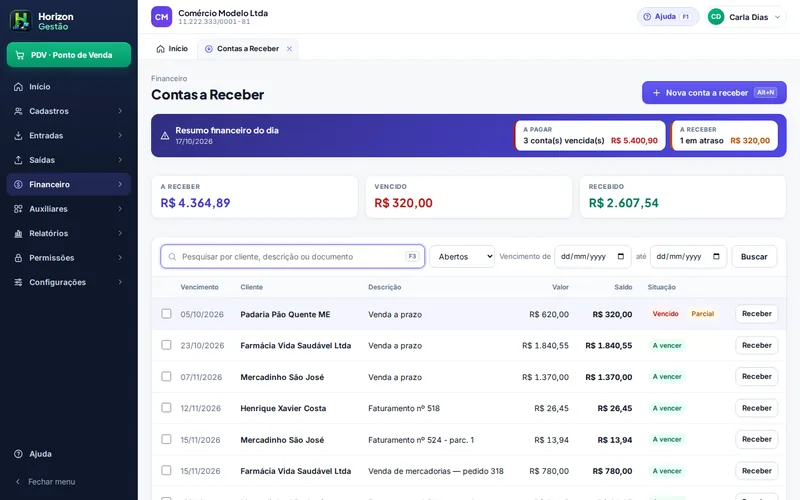Viewport: 800px width, 500px height.
Task: Open the Configurações sidebar menu
Action: pyautogui.click(x=69, y=282)
